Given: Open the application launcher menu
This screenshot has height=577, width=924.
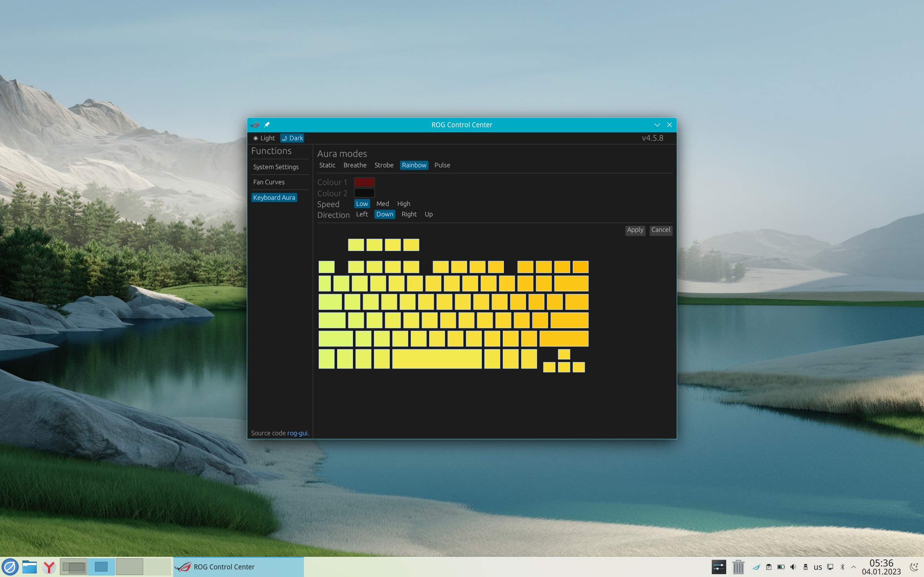Looking at the screenshot, I should [x=10, y=567].
